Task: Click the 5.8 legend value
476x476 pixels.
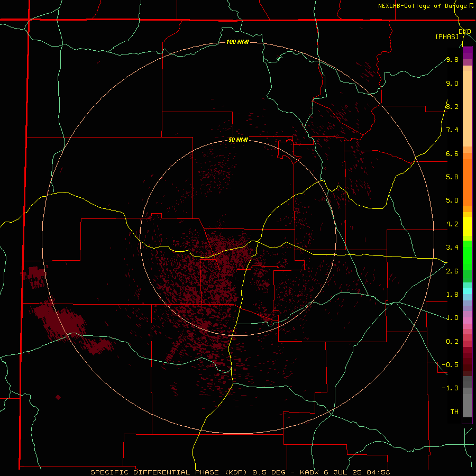Action: (x=452, y=177)
